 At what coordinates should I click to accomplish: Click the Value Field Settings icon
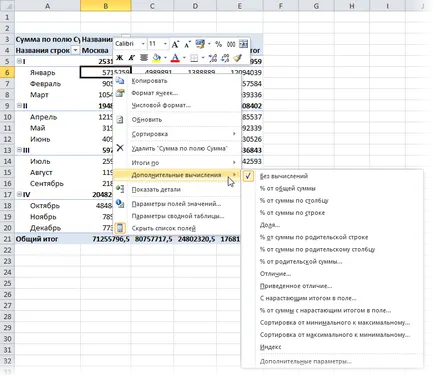point(120,203)
